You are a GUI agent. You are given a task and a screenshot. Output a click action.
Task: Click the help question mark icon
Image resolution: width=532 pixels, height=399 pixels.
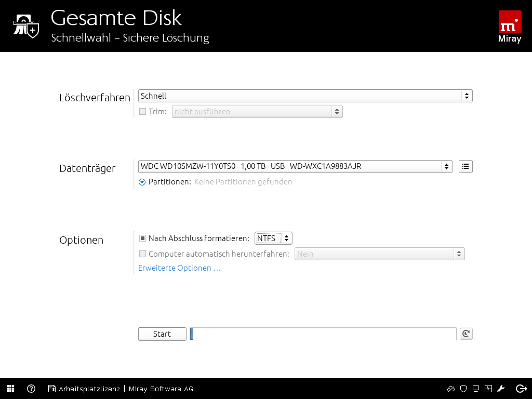click(x=31, y=389)
